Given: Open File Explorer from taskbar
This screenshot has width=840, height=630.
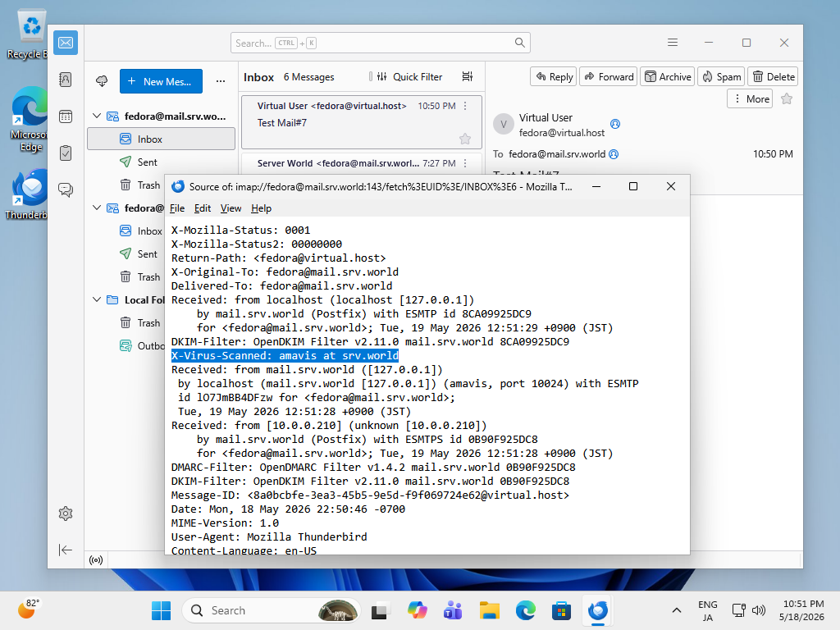Looking at the screenshot, I should (489, 610).
